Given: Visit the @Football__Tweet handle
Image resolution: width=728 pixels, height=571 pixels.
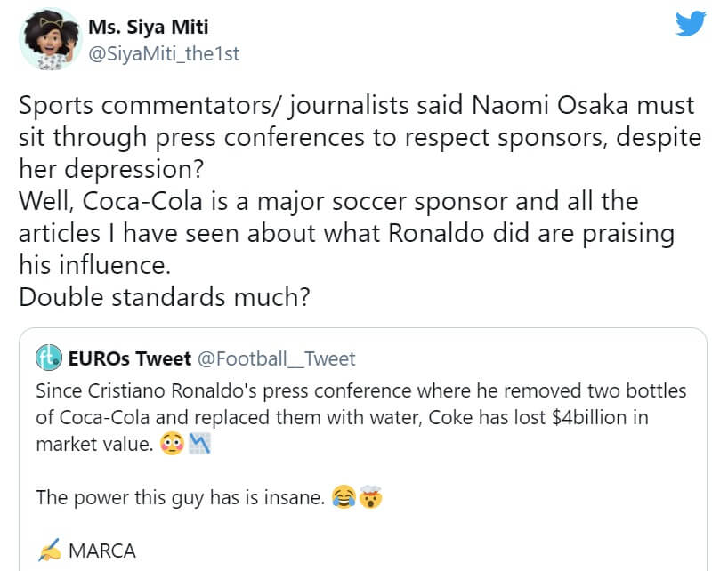Looking at the screenshot, I should pyautogui.click(x=276, y=358).
